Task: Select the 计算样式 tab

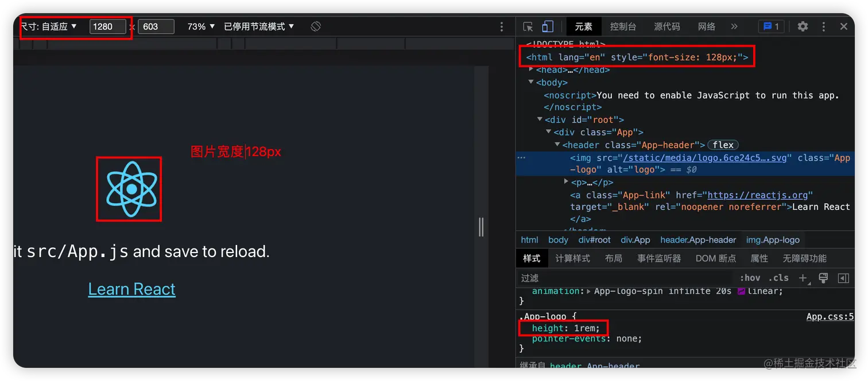Action: tap(572, 258)
